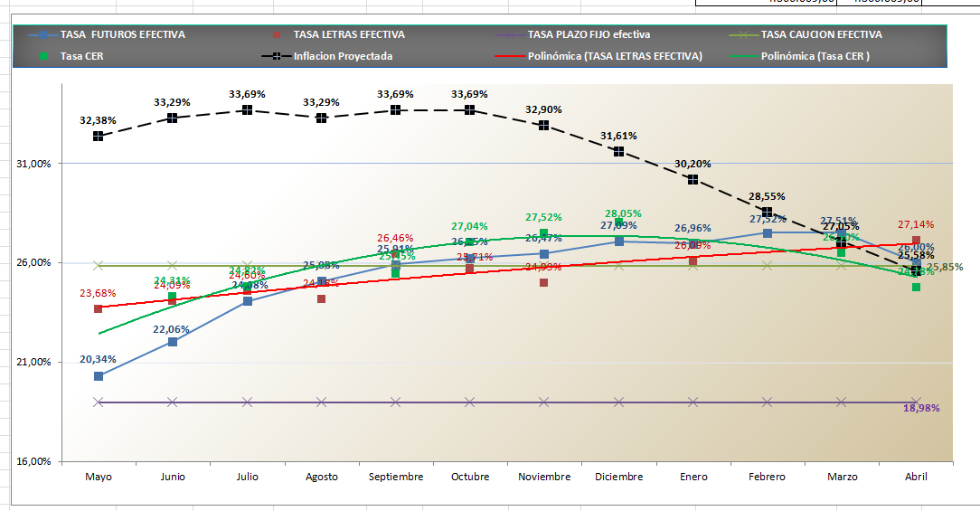The height and width of the screenshot is (511, 980).
Task: Click the 23,68% data label
Action: tap(98, 293)
